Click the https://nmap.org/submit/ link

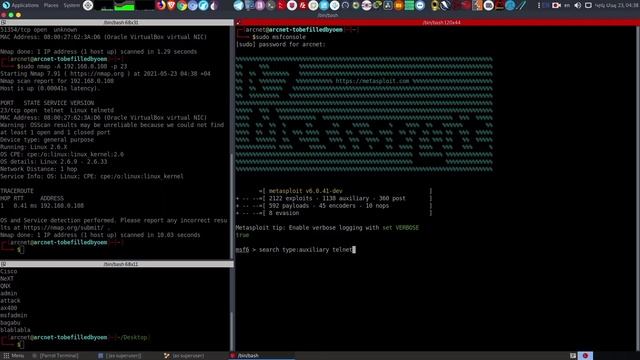(63, 228)
